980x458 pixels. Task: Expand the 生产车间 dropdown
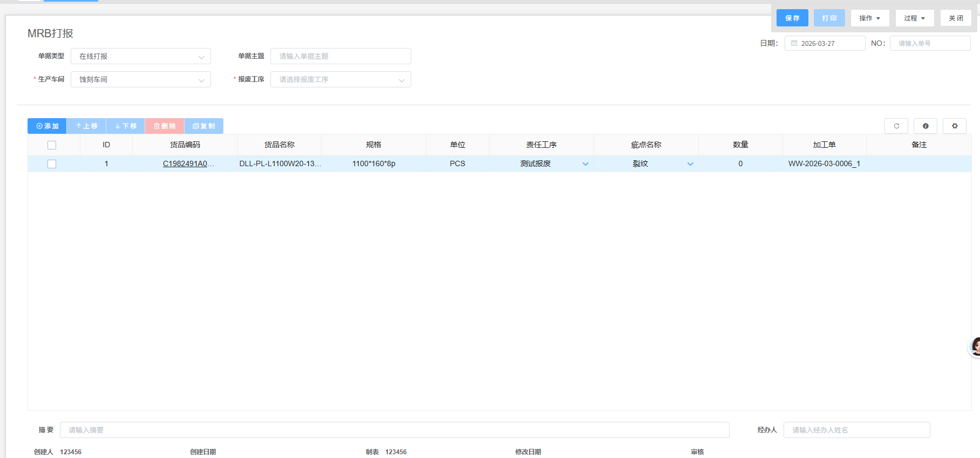(141, 80)
